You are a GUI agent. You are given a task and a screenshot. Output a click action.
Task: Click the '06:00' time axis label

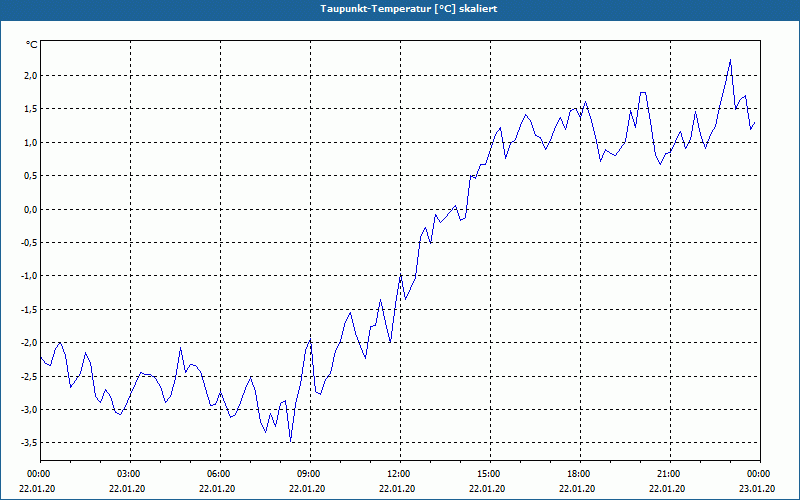[x=220, y=474]
